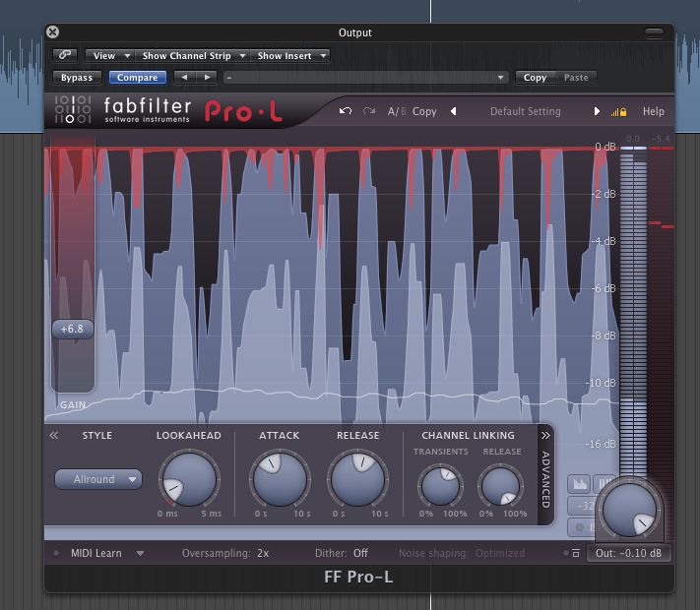The width and height of the screenshot is (700, 610).
Task: Go to the previous FabFilter preset arrow
Action: click(x=454, y=111)
